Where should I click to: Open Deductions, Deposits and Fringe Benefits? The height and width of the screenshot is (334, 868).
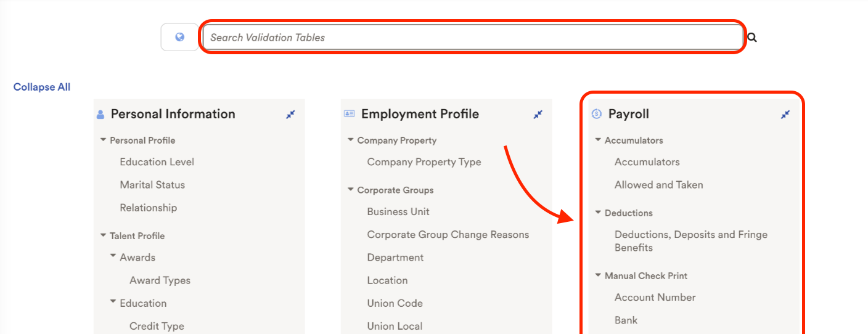pos(691,241)
